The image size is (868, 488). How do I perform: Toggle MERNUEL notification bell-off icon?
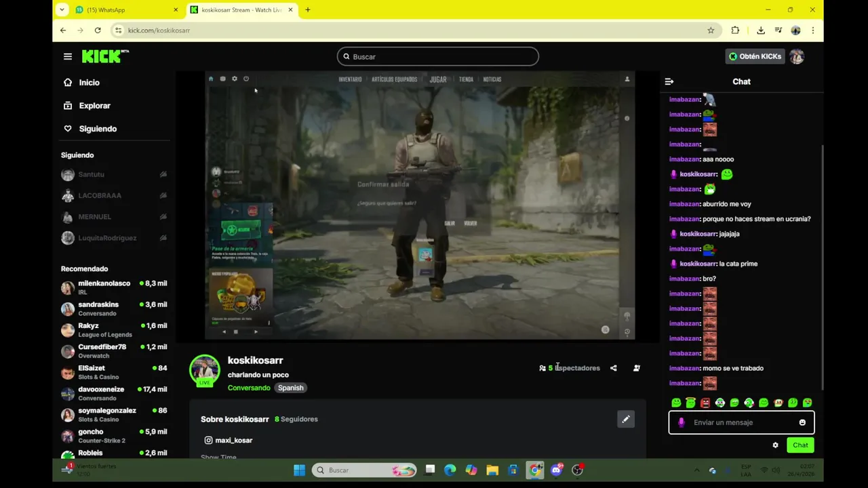click(163, 217)
